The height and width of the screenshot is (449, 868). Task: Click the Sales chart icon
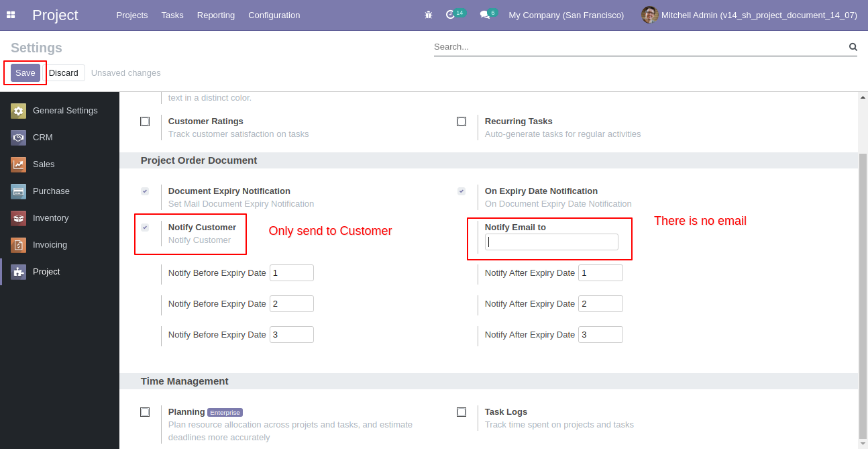pos(19,164)
